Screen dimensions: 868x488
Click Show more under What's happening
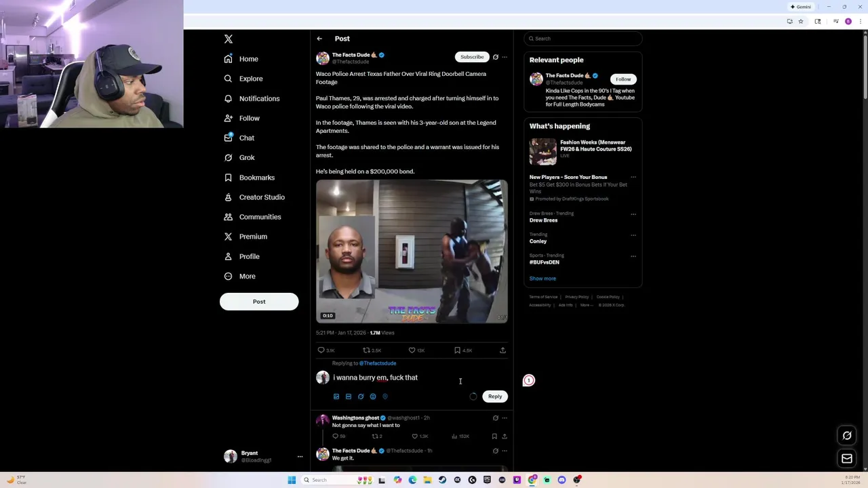[x=542, y=279]
